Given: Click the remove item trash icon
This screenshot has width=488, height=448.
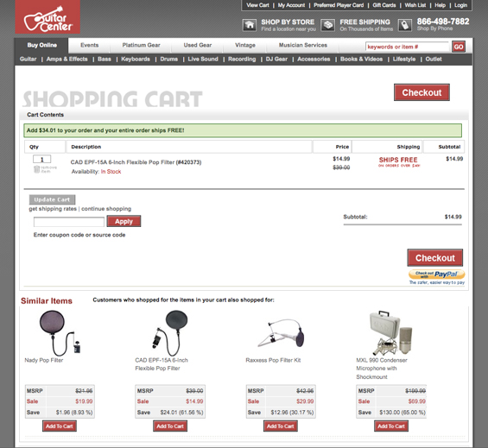Looking at the screenshot, I should 37,169.
